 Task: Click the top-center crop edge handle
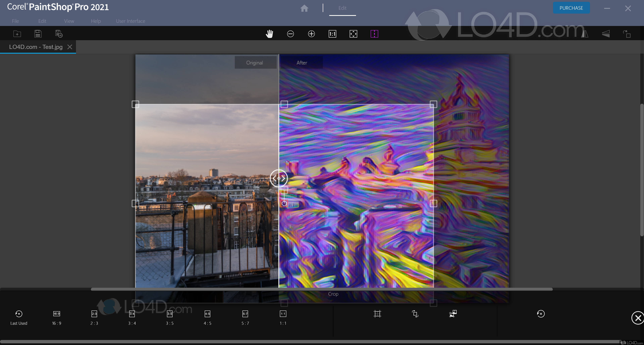(x=284, y=104)
